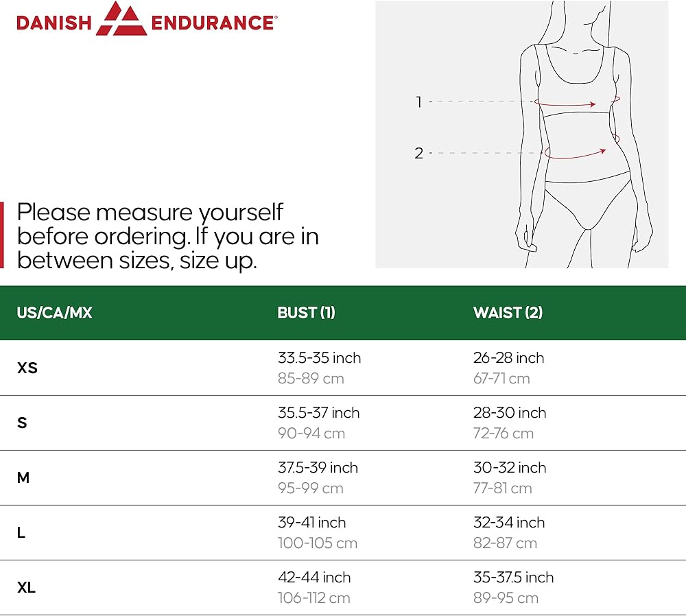Click the number 2 waist marker label
This screenshot has width=686, height=616.
pyautogui.click(x=418, y=153)
